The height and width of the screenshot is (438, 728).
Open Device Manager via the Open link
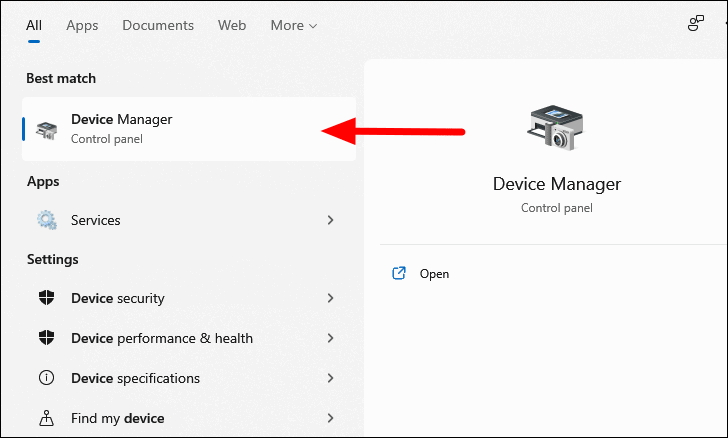coord(434,274)
